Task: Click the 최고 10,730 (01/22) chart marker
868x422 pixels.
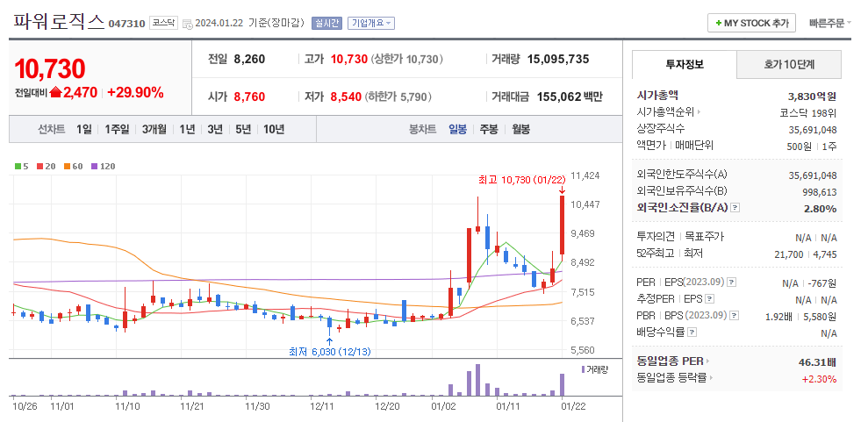Action: (522, 180)
